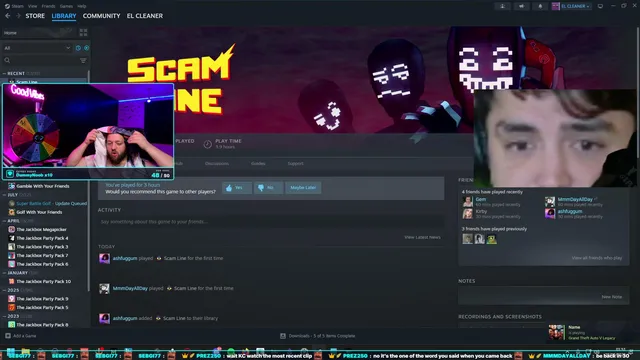640x360 pixels.
Task: Open the Friends menu
Action: coord(48,6)
